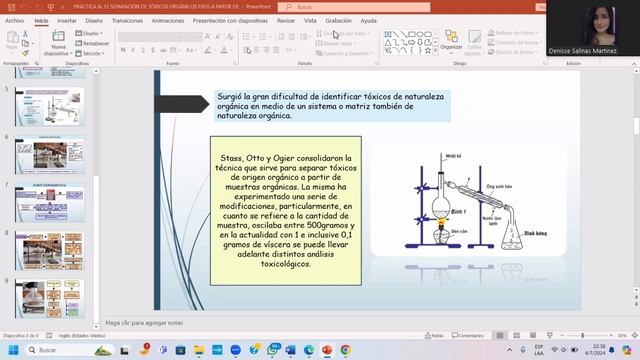
Task: Click Chrome icon in the taskbar
Action: point(345,350)
